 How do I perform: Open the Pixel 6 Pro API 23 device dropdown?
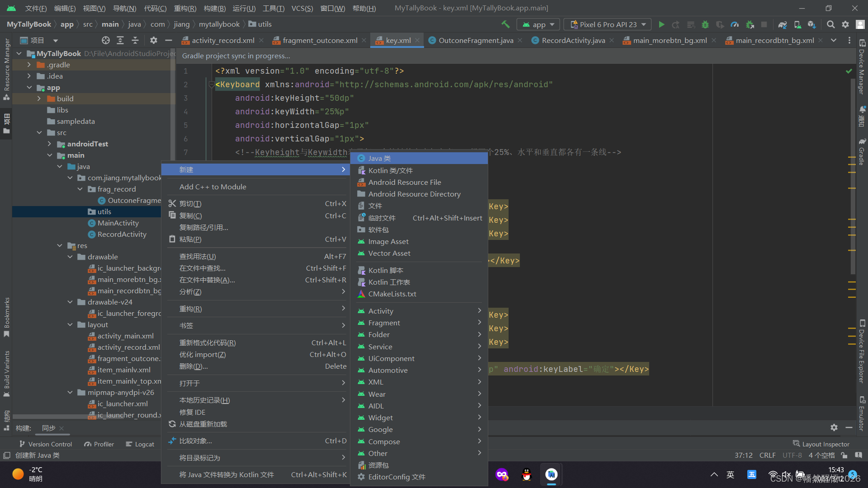(607, 24)
